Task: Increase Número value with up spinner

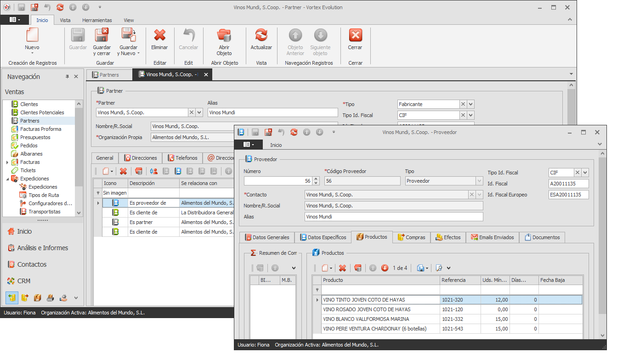Action: click(x=316, y=179)
